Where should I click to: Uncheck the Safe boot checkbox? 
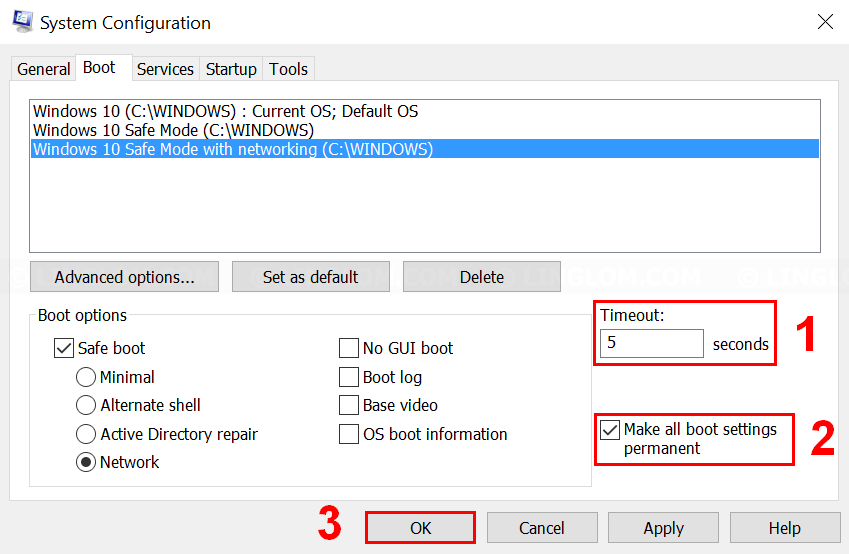click(x=64, y=348)
